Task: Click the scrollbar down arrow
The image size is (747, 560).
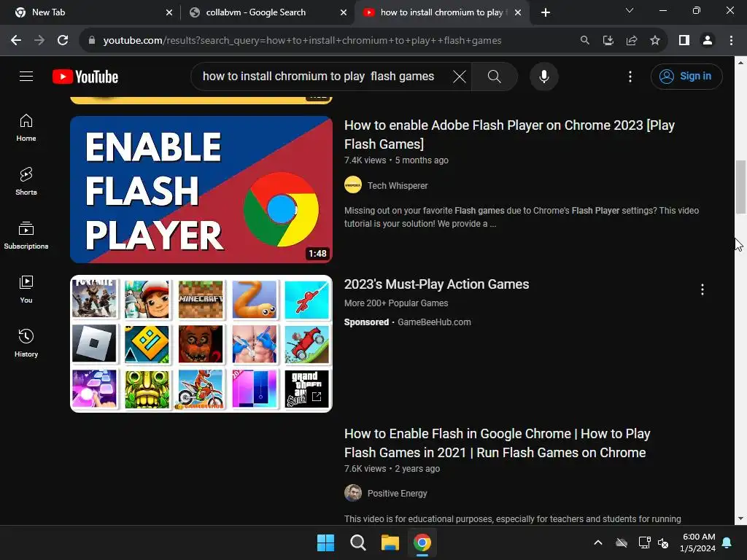Action: [x=740, y=518]
